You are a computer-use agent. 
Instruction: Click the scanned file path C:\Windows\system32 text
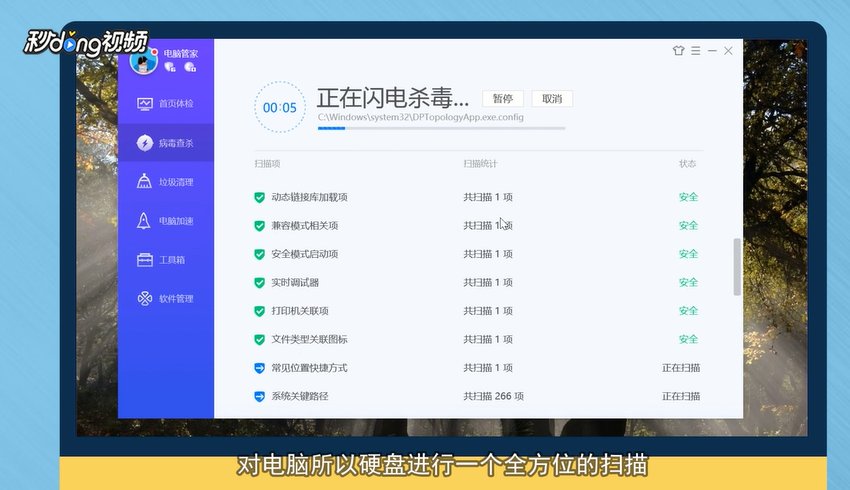click(421, 117)
